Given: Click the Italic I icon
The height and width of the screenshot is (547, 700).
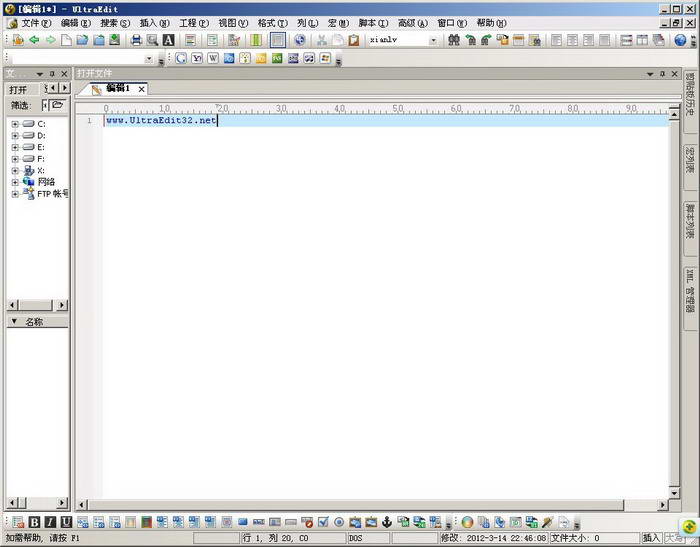Looking at the screenshot, I should point(50,522).
